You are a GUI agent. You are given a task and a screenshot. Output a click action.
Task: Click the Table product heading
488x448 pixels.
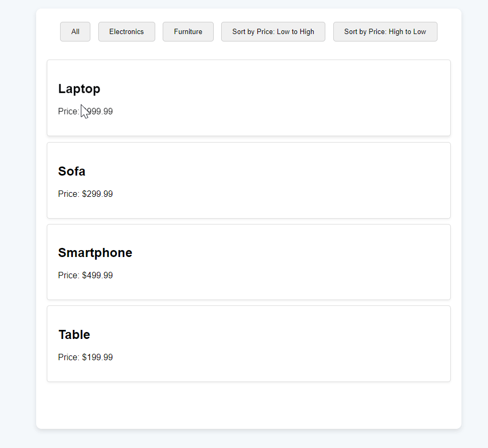[x=74, y=335]
